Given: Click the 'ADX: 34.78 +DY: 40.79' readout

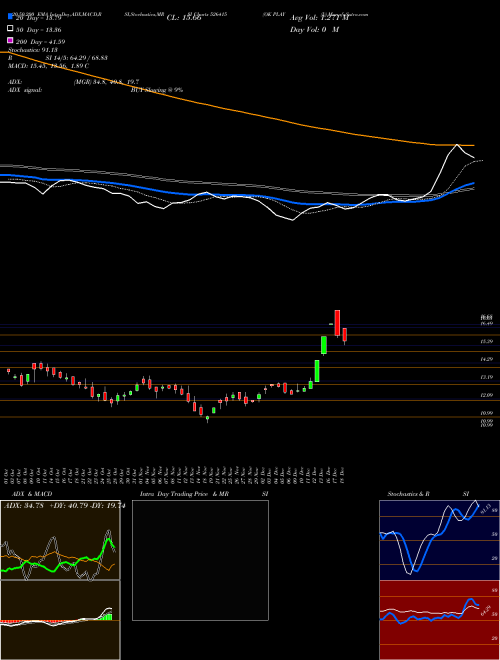Looking at the screenshot, I should click(x=64, y=506).
